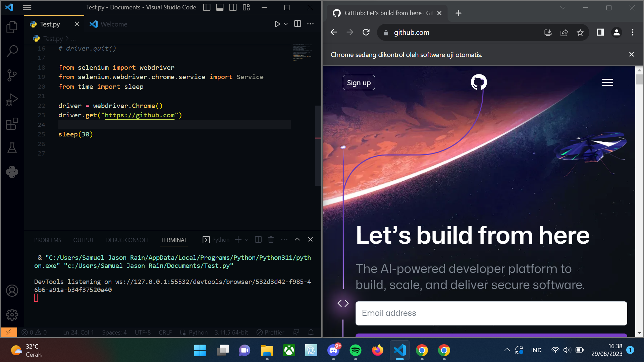The image size is (644, 362).
Task: Open the Source Control view
Action: pos(12,75)
